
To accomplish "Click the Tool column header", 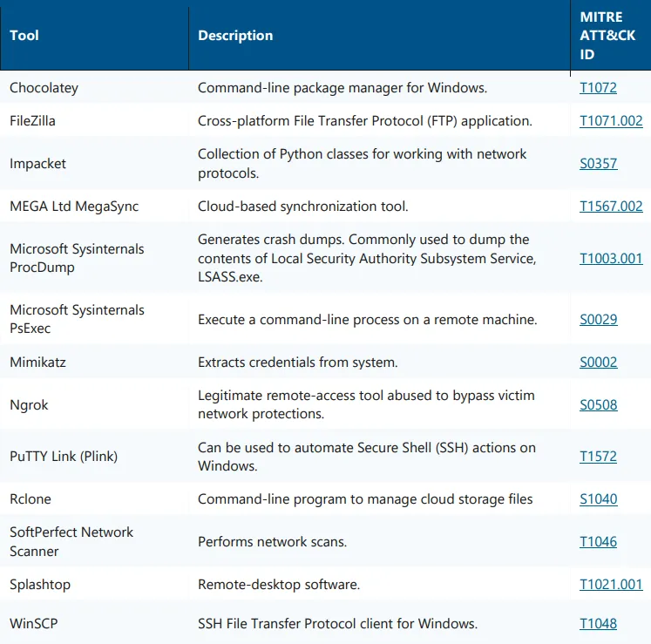I will [x=24, y=36].
